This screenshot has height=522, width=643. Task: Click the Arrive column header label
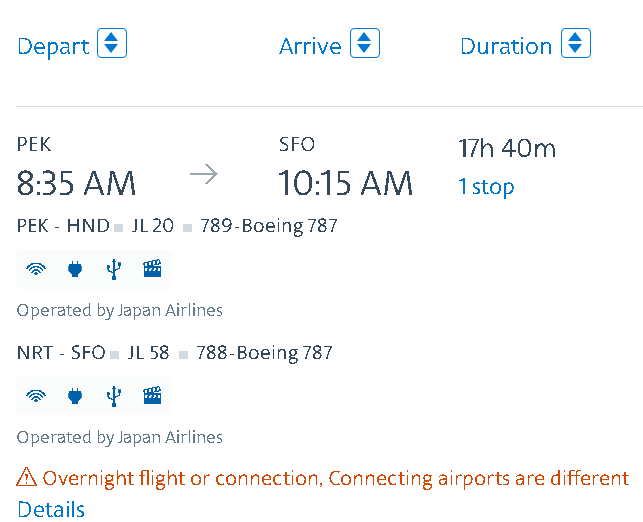click(310, 46)
